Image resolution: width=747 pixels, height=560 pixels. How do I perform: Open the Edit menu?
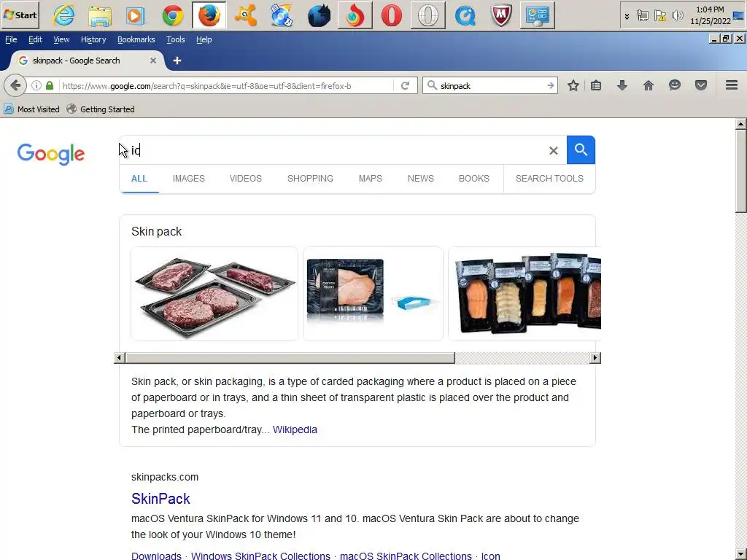click(35, 39)
